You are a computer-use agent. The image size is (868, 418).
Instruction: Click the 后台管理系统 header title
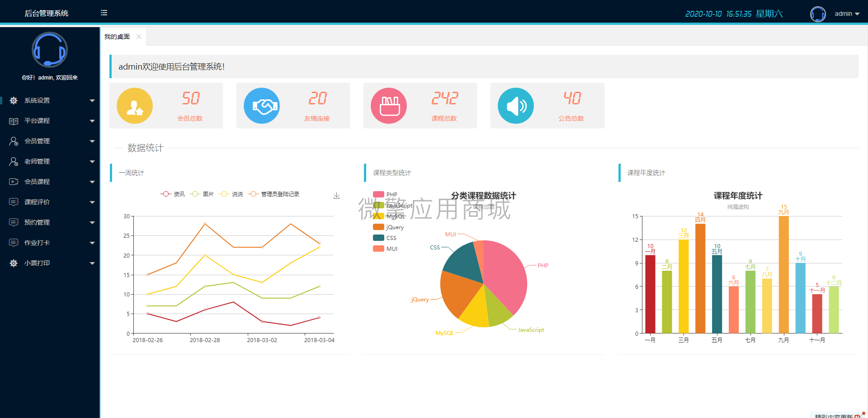(x=47, y=13)
